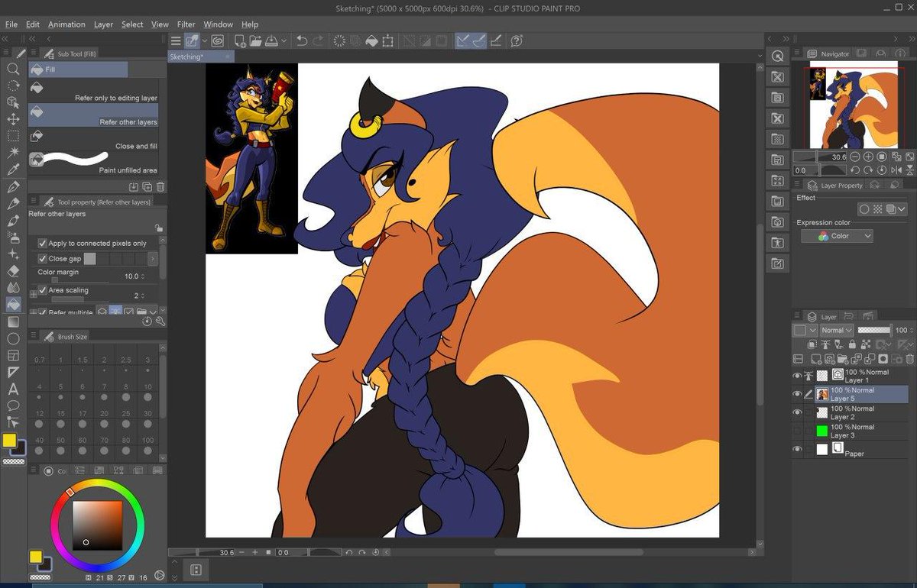Select the Pen tool in toolbox

pyautogui.click(x=13, y=187)
